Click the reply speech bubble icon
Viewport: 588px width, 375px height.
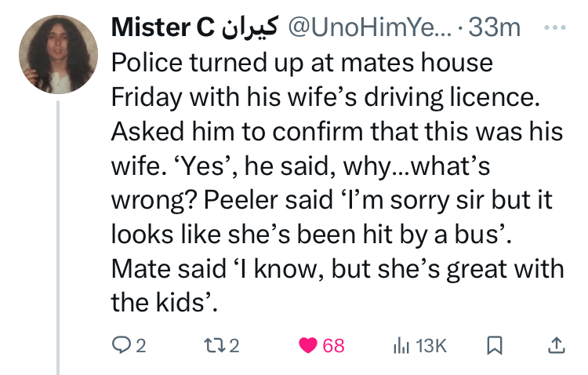122,345
